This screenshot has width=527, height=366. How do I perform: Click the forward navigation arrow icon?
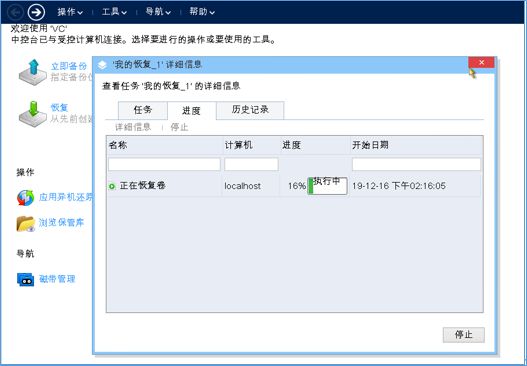[36, 12]
